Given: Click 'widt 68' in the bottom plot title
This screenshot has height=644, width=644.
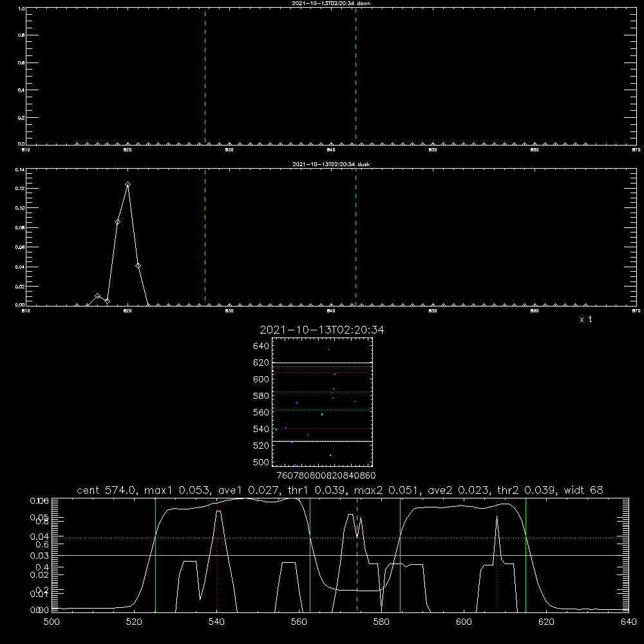Looking at the screenshot, I should (x=583, y=490).
